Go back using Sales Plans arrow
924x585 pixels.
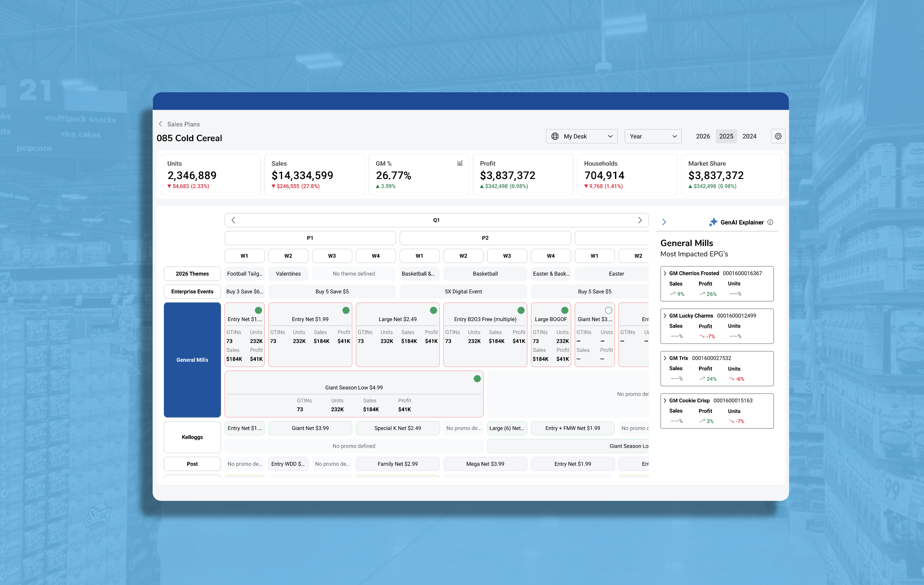coord(161,124)
